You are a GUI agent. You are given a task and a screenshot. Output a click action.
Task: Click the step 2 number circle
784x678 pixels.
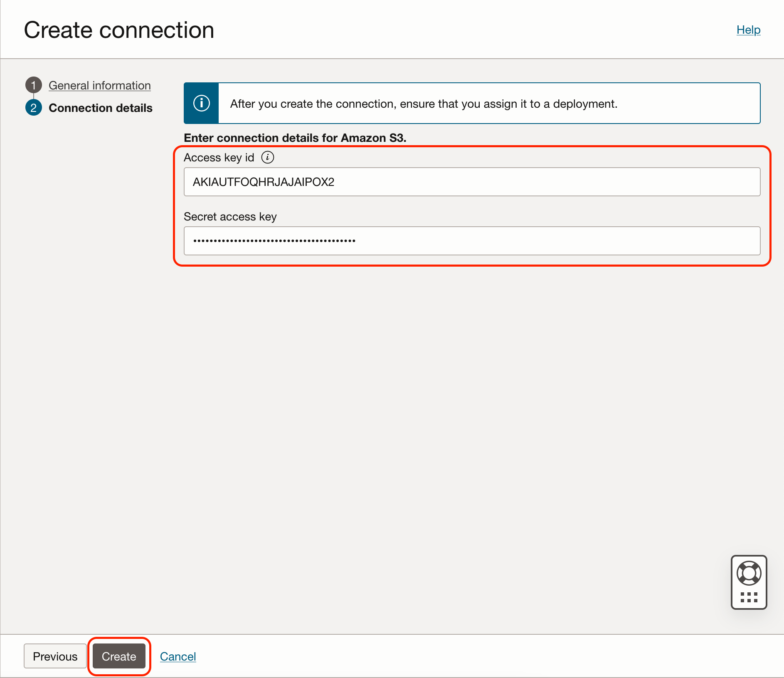pos(34,108)
